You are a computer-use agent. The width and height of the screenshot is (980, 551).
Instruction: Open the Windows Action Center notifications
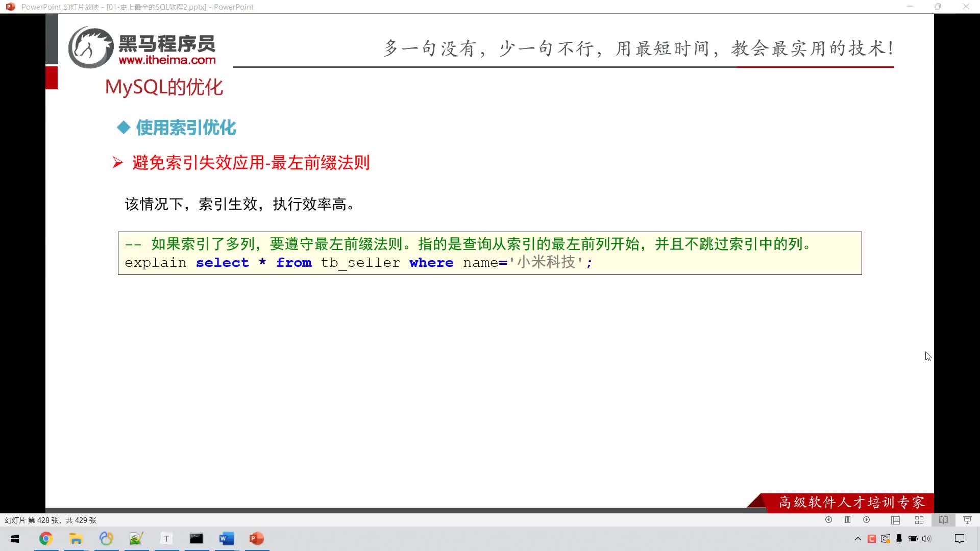click(x=960, y=539)
